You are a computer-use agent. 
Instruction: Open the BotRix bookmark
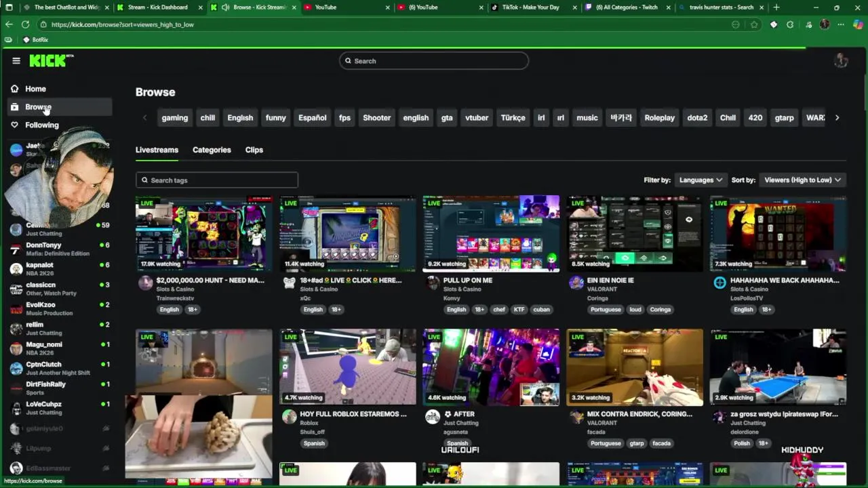point(35,40)
